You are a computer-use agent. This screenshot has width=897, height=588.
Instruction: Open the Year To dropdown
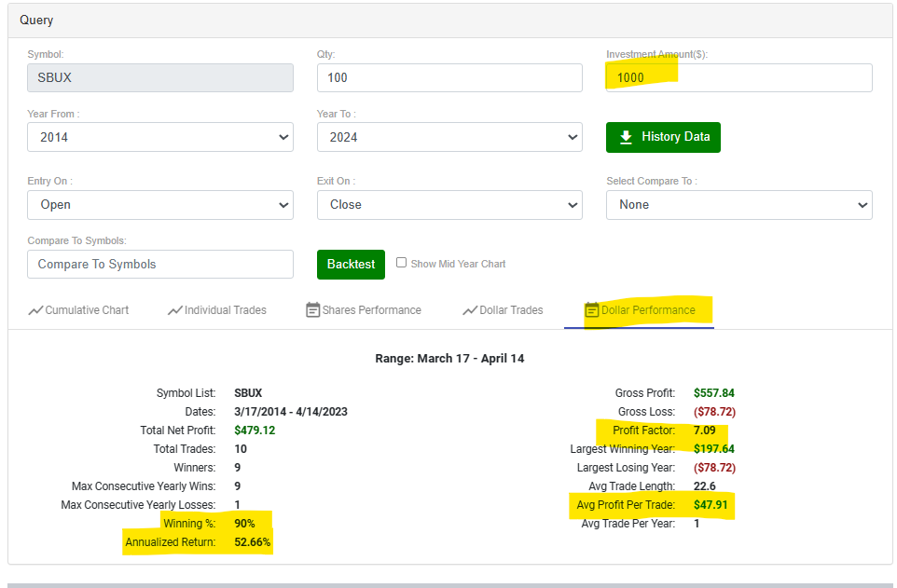[449, 137]
